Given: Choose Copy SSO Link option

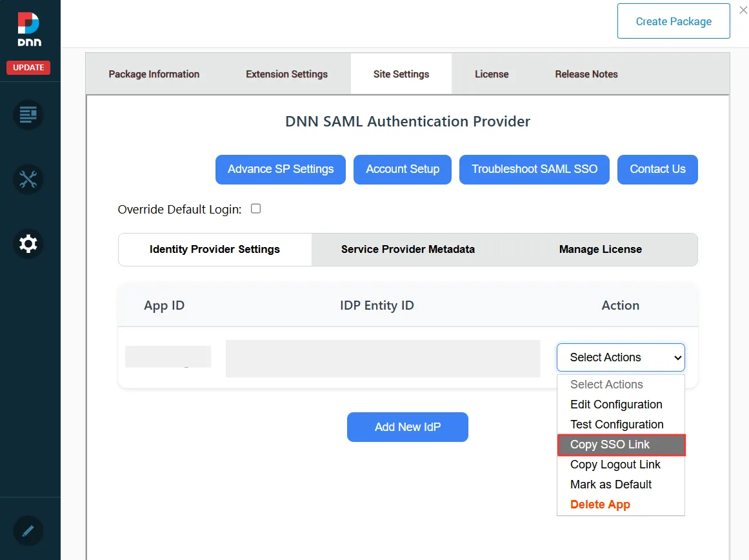Looking at the screenshot, I should pyautogui.click(x=621, y=445).
